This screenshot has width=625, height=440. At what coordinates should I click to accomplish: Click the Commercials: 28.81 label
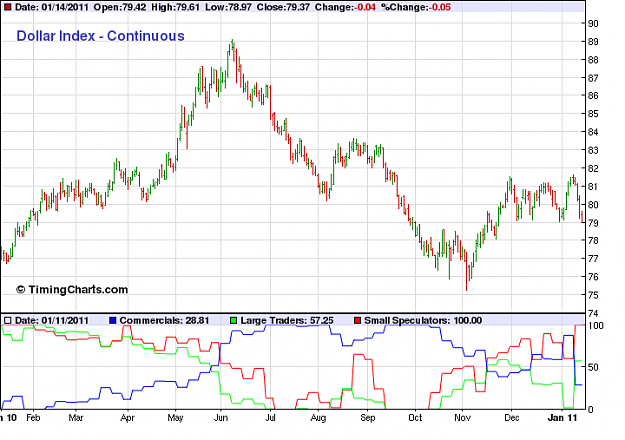[164, 320]
